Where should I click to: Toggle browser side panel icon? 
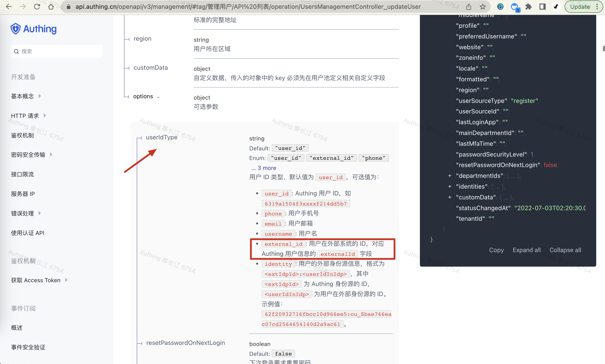(x=542, y=7)
